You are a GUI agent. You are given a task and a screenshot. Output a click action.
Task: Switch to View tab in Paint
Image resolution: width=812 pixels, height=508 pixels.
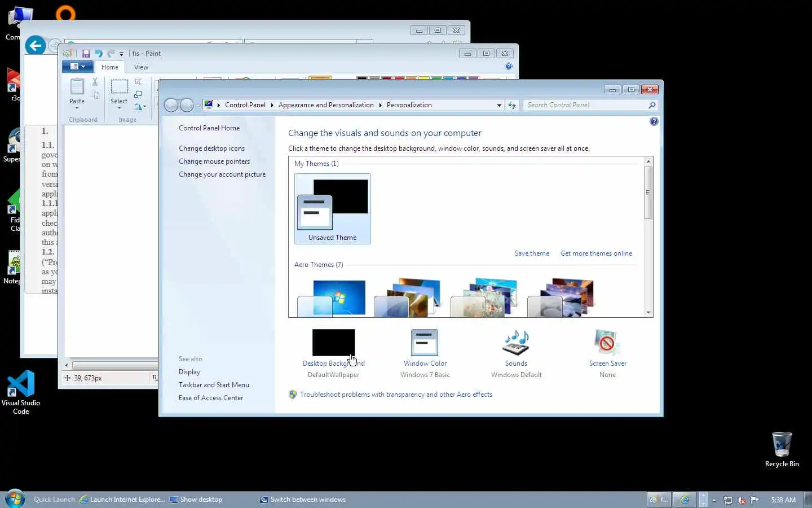141,67
